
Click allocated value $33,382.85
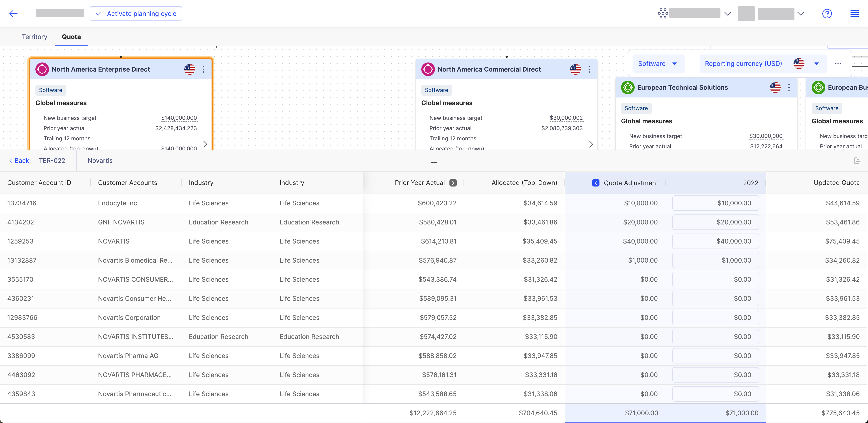tap(540, 317)
